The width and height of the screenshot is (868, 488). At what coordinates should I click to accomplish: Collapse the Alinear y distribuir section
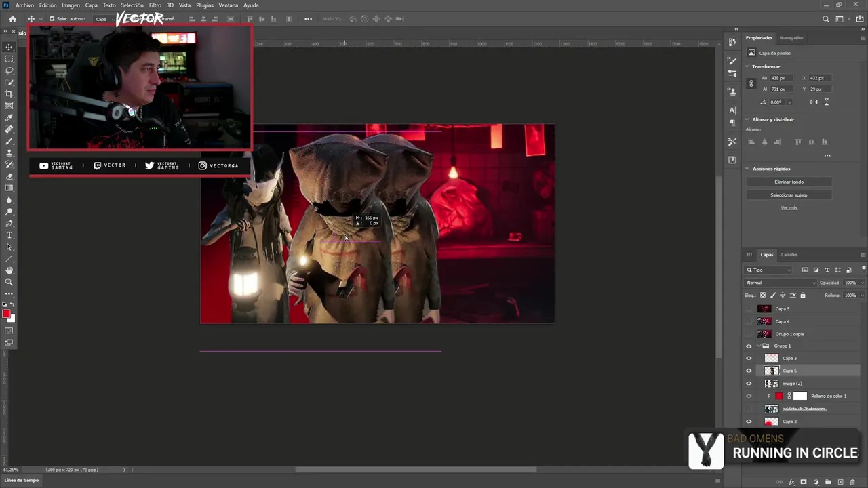click(x=747, y=119)
